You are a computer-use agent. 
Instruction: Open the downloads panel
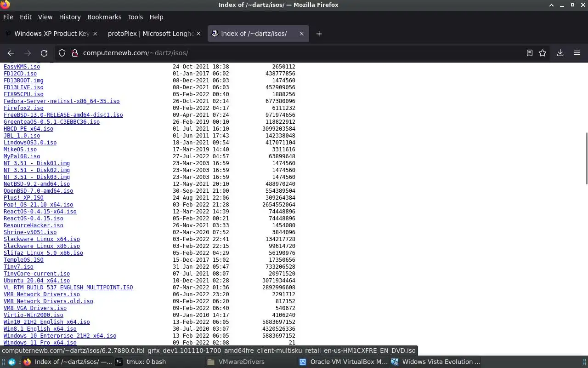[560, 53]
